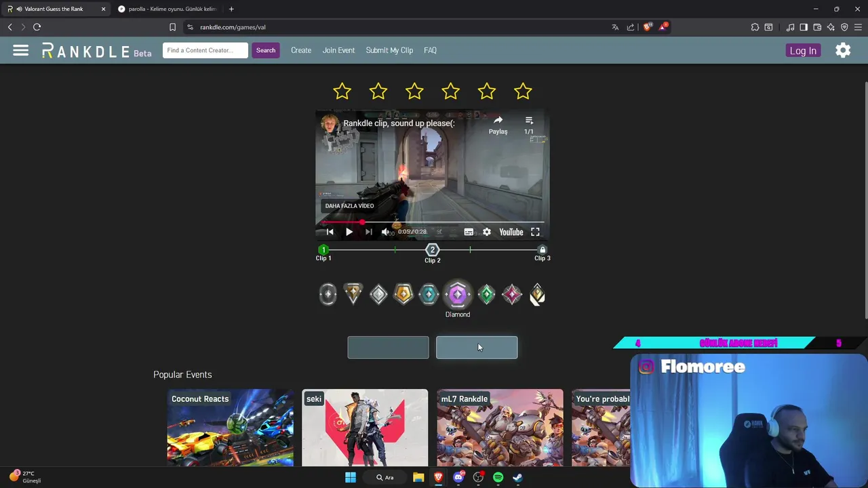This screenshot has height=488, width=868.
Task: Open the mL7 Rankdle event card
Action: coord(500,428)
